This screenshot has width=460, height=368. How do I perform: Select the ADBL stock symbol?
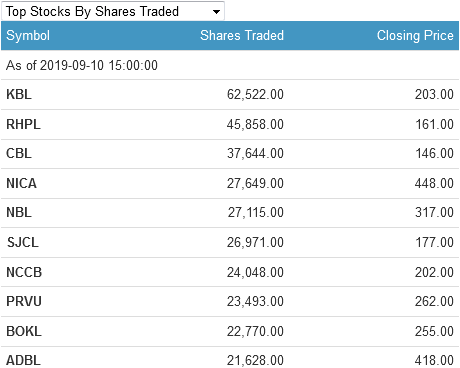(x=23, y=360)
